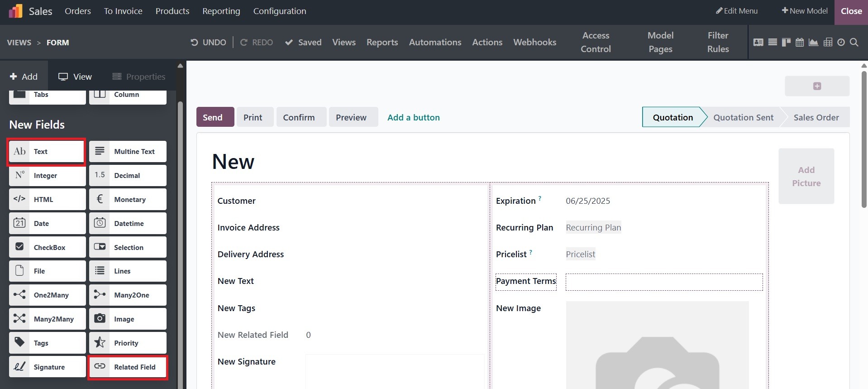
Task: Select the Graph view icon
Action: point(813,42)
